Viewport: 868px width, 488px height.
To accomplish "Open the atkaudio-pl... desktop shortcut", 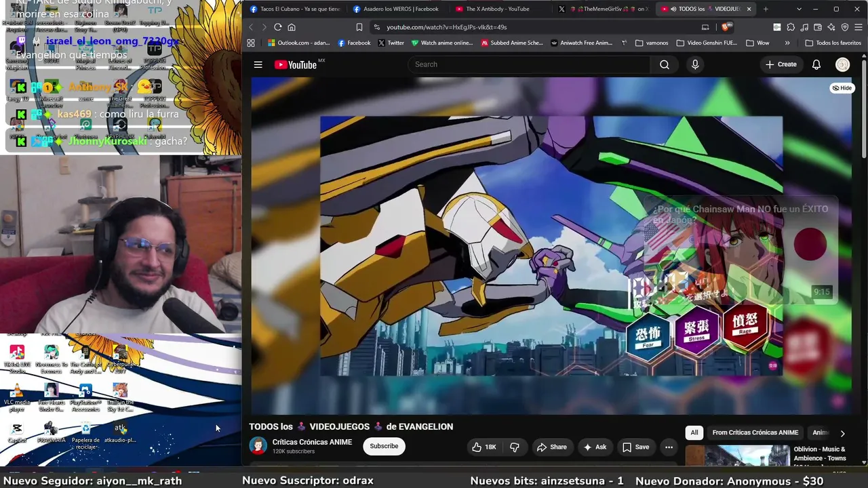I will pyautogui.click(x=120, y=433).
